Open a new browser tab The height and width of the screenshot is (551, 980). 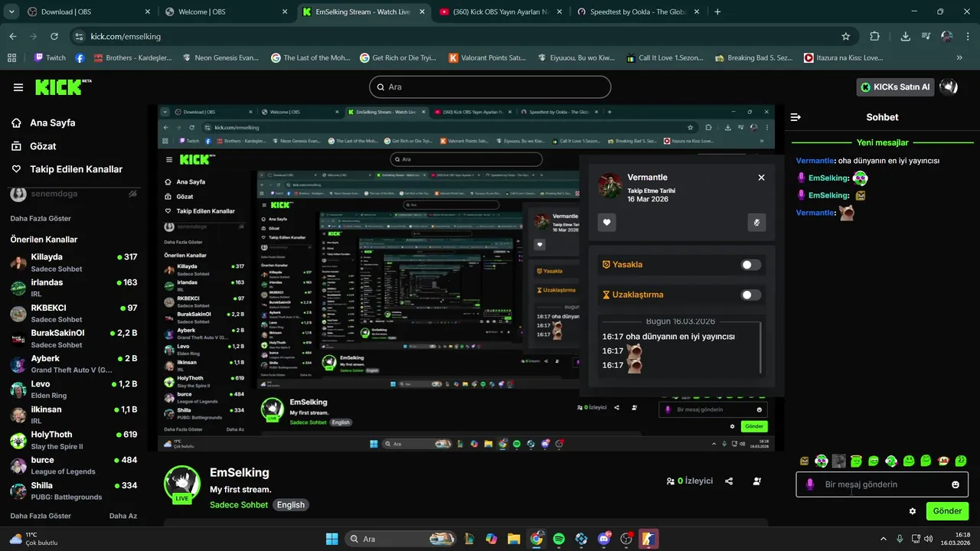tap(717, 11)
